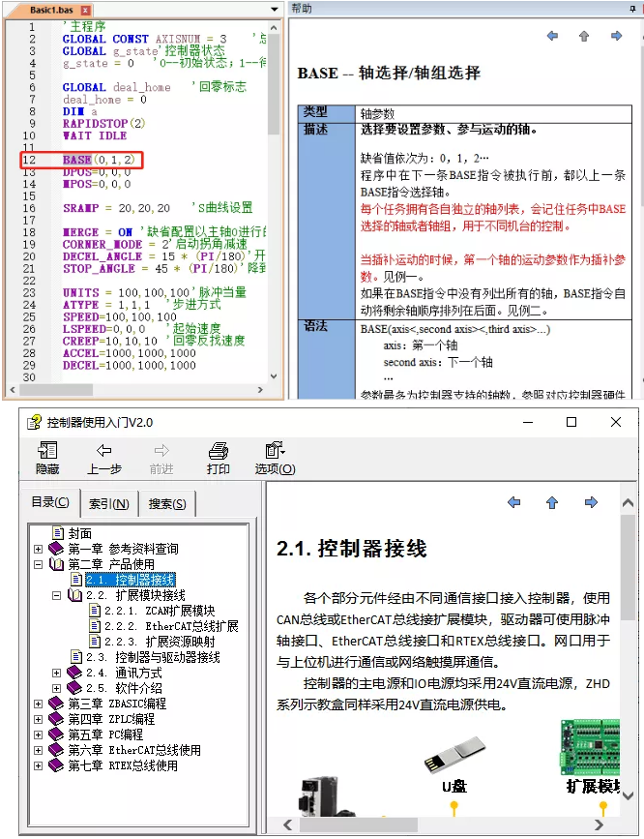Click the code editor scroll right arrow
Screen dimensions: 644x839
tap(260, 390)
